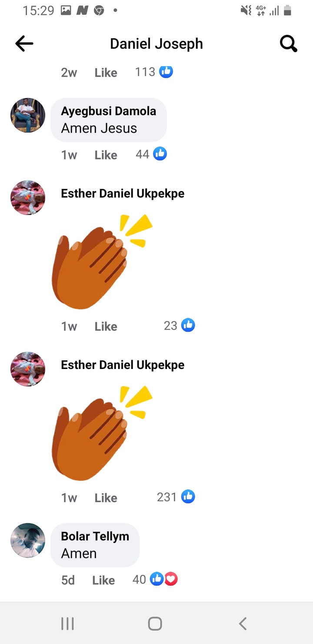The image size is (313, 644).
Task: Like the first Esther Daniel Ukpekpe sticker
Action: (x=106, y=326)
